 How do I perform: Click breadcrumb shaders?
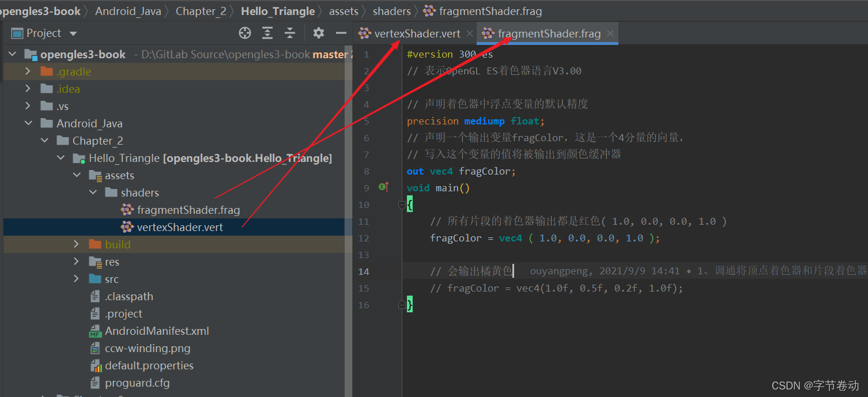coord(392,11)
